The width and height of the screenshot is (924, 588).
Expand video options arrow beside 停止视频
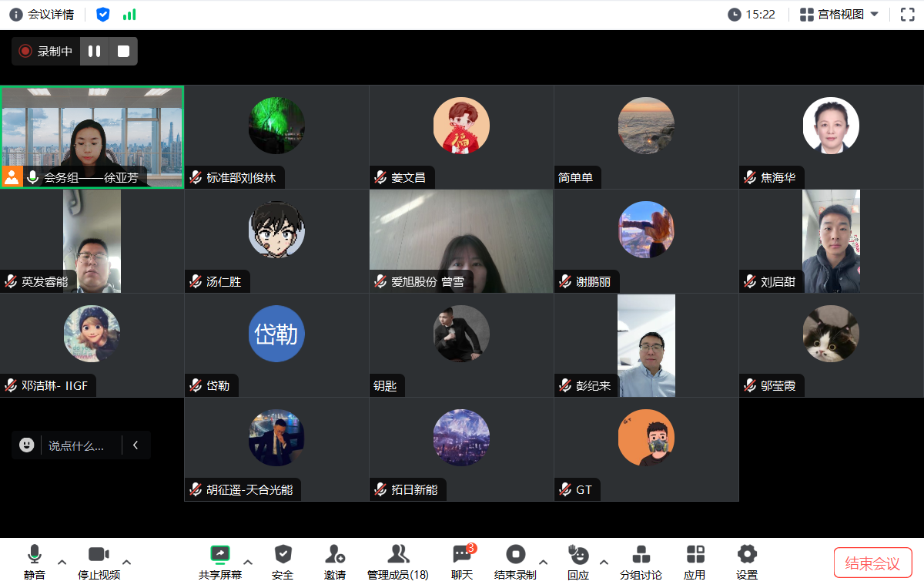click(127, 561)
